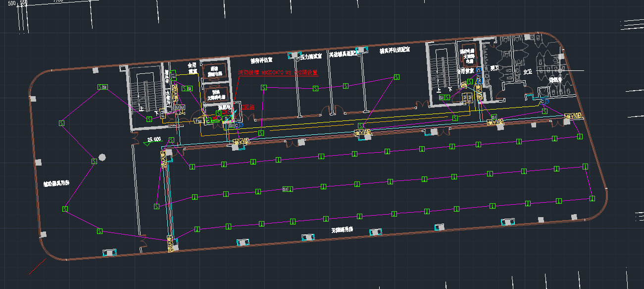Select the green 25.000 elevation marker
This screenshot has width=644, height=289.
(153, 140)
